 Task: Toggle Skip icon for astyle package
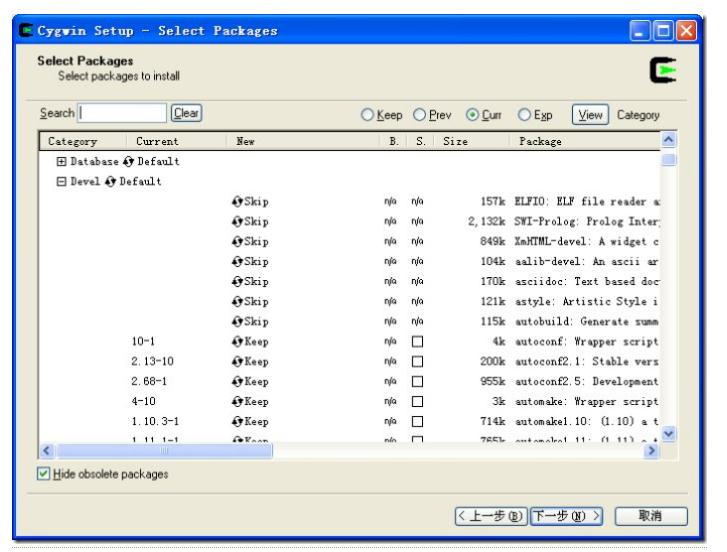237,301
